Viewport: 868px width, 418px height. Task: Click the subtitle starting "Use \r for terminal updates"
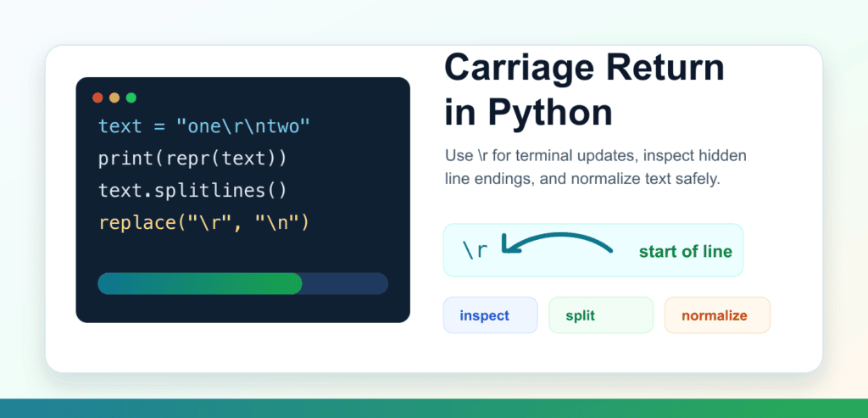[596, 168]
